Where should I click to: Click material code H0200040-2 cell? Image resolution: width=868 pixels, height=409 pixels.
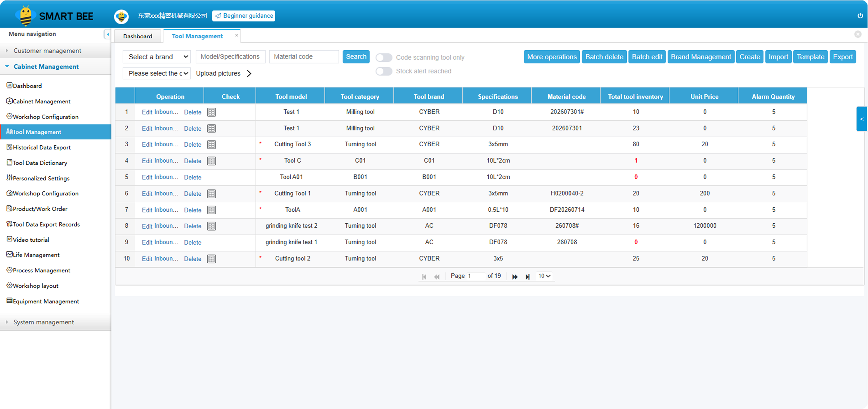pyautogui.click(x=567, y=193)
